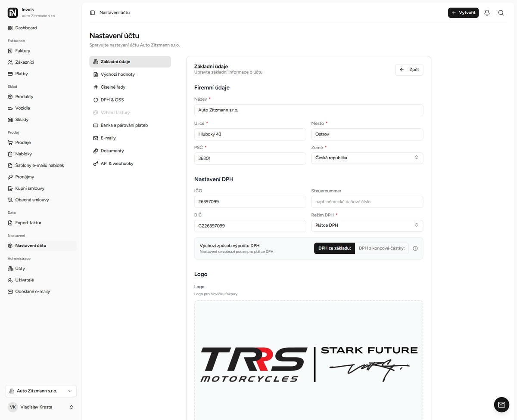The image size is (517, 420).
Task: Click the Pronájmy key icon
Action: 10,177
